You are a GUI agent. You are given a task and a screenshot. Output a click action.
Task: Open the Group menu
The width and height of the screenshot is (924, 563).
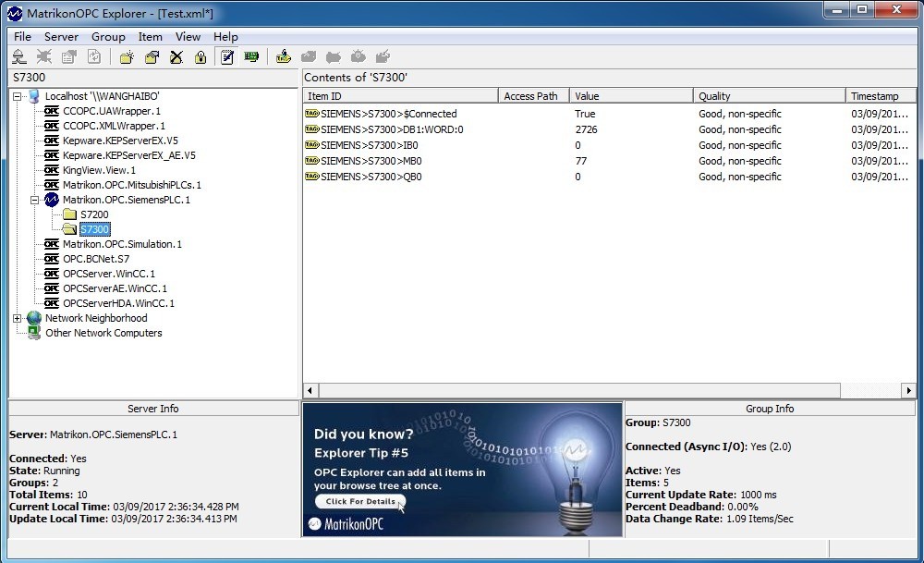[108, 37]
